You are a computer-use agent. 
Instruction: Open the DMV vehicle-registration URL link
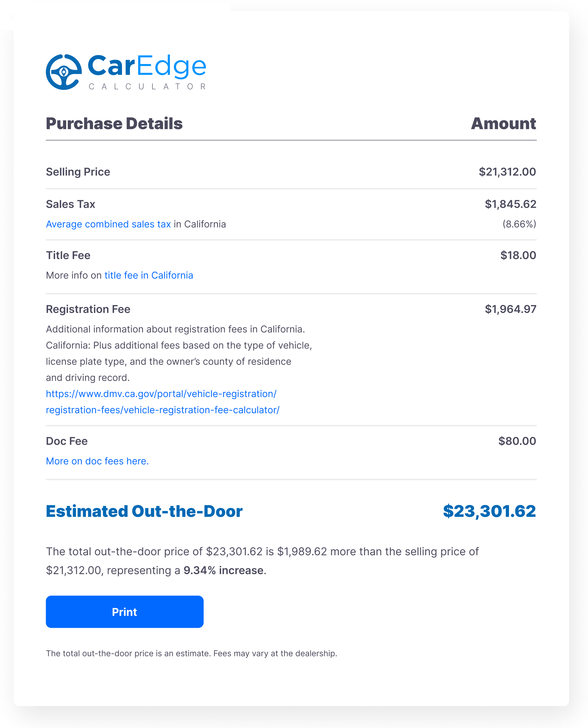[x=161, y=394]
